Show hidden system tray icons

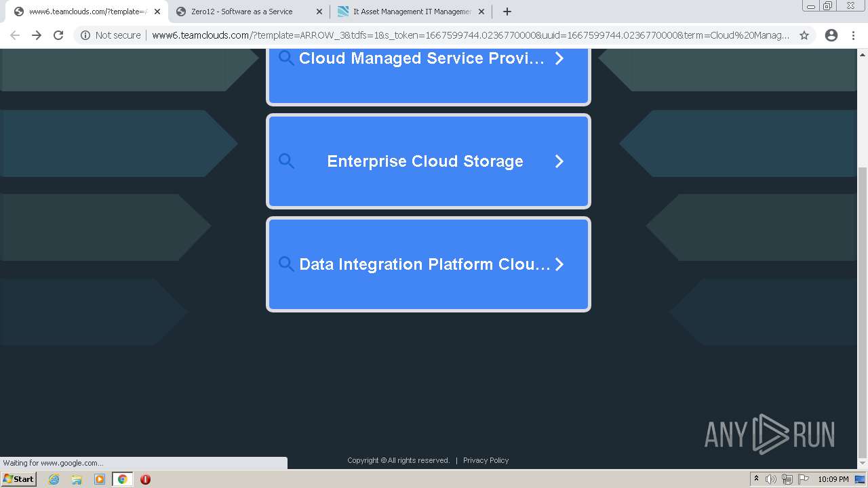tap(756, 479)
